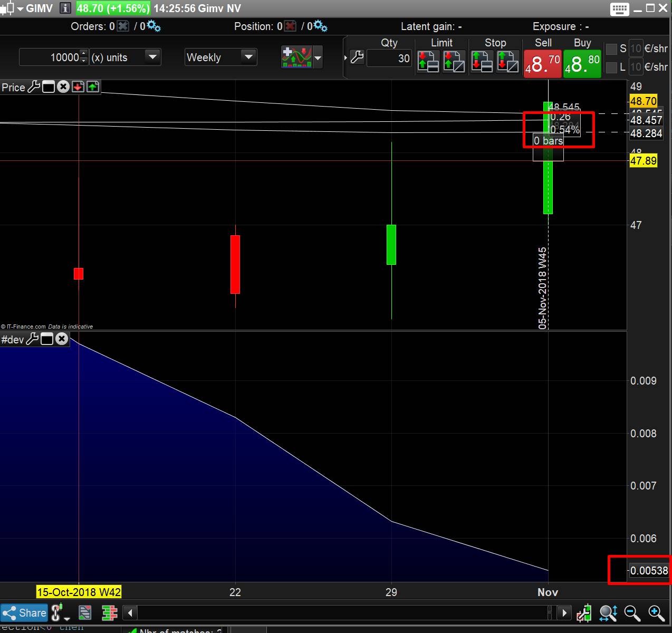Open the orders settings gears icon
The image size is (672, 633).
tap(154, 26)
